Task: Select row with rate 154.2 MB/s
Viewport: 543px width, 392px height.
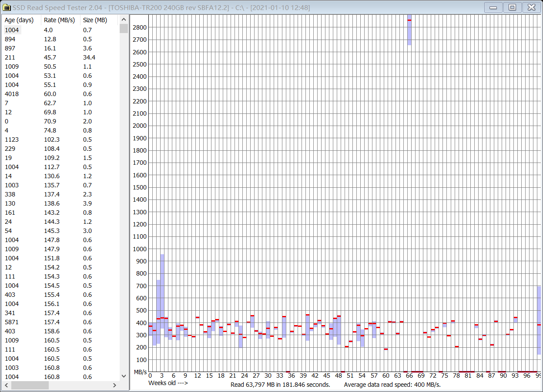Action: 61,267
